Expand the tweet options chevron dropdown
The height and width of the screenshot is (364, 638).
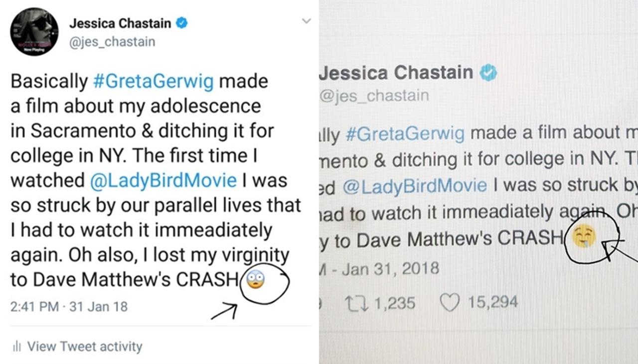point(307,21)
